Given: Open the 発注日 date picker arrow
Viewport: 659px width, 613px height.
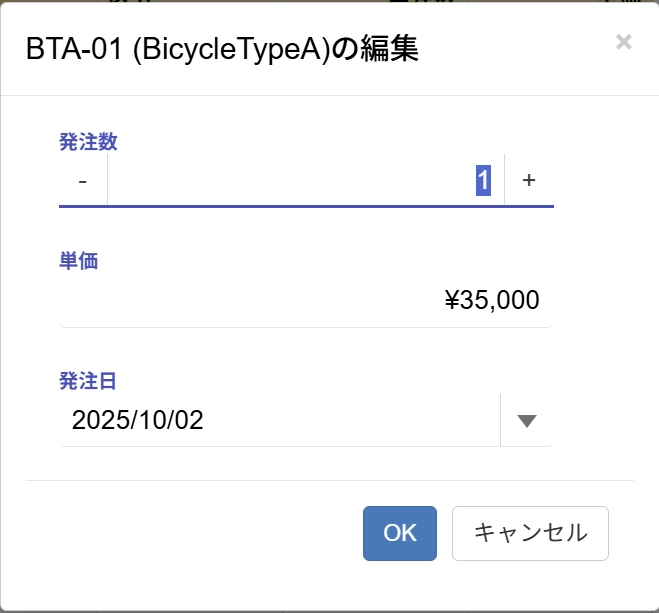Looking at the screenshot, I should (527, 420).
